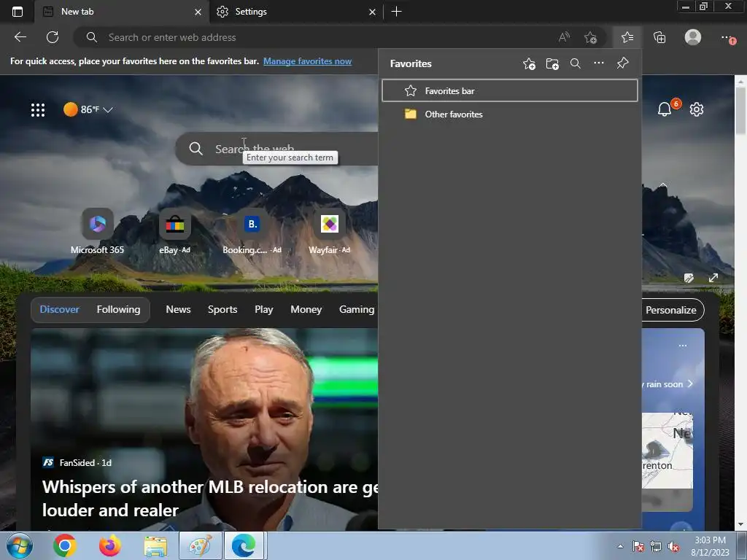Select Favorites bar folder

pos(510,90)
